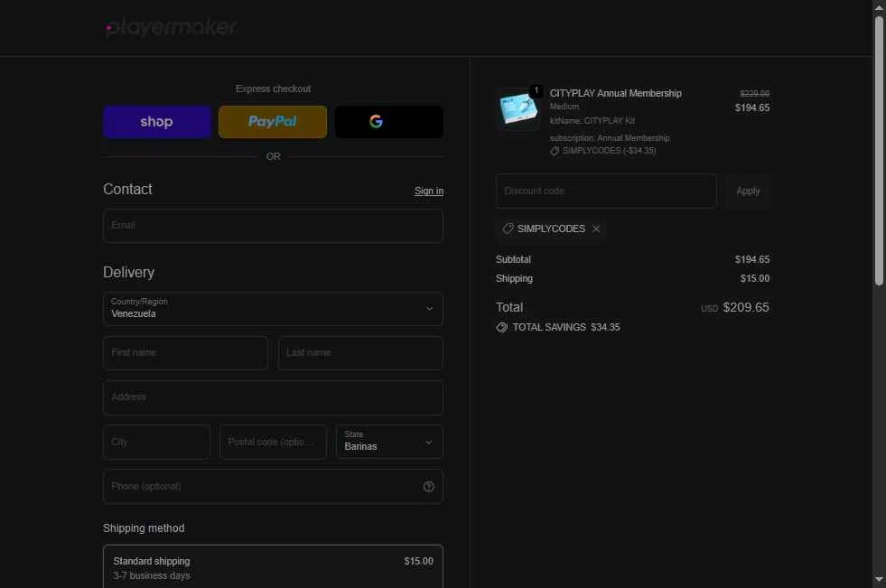Select the discounted item price $194.65
Viewport: 886px width, 588px height.
tap(752, 107)
